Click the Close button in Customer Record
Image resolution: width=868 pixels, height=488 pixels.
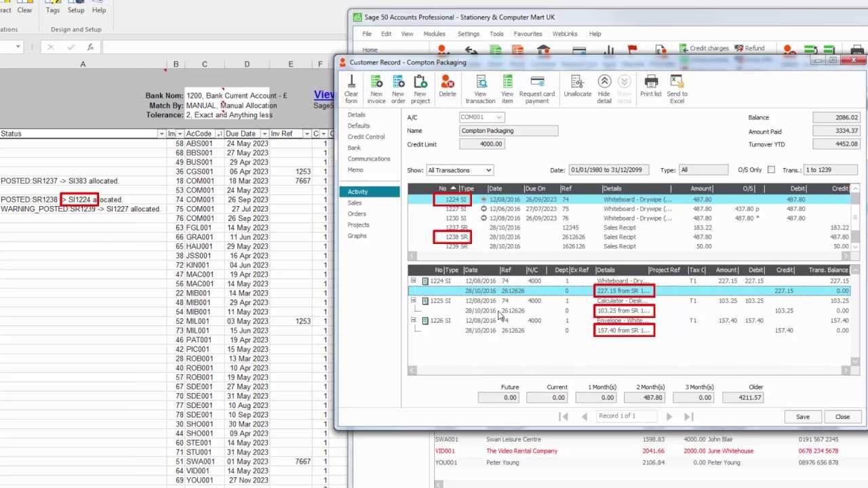point(842,417)
